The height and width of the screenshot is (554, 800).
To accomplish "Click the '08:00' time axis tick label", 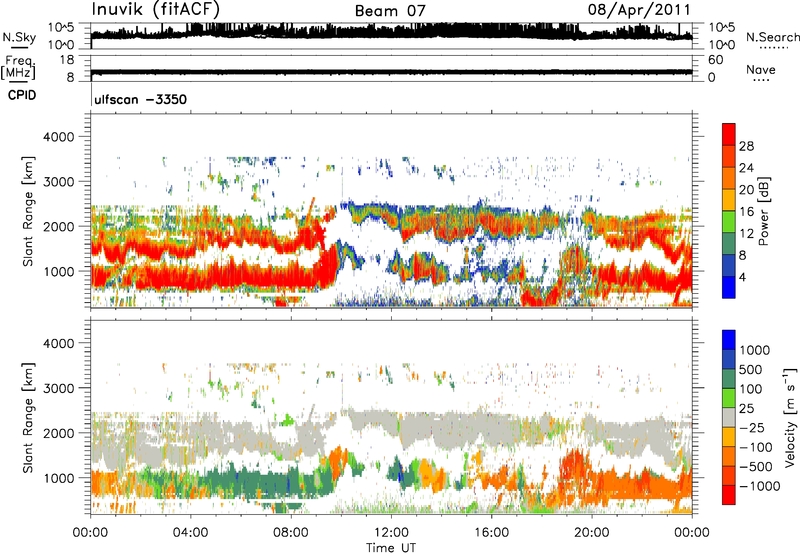I will 290,532.
